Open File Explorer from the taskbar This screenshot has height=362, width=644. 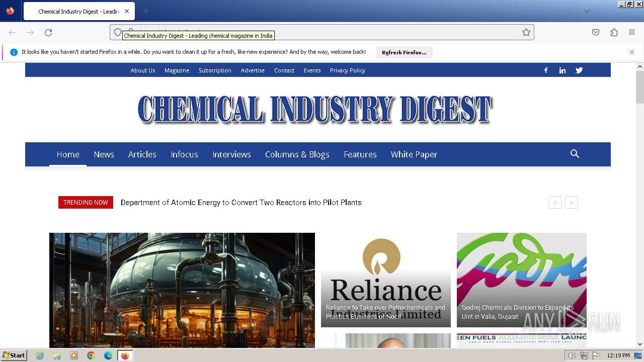(x=57, y=355)
